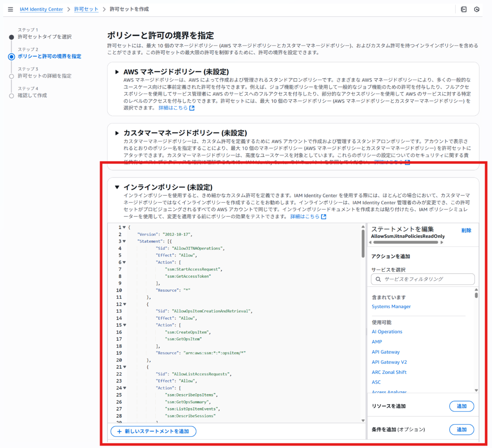Click the "Version": "2012-10-17" line

pyautogui.click(x=165, y=234)
